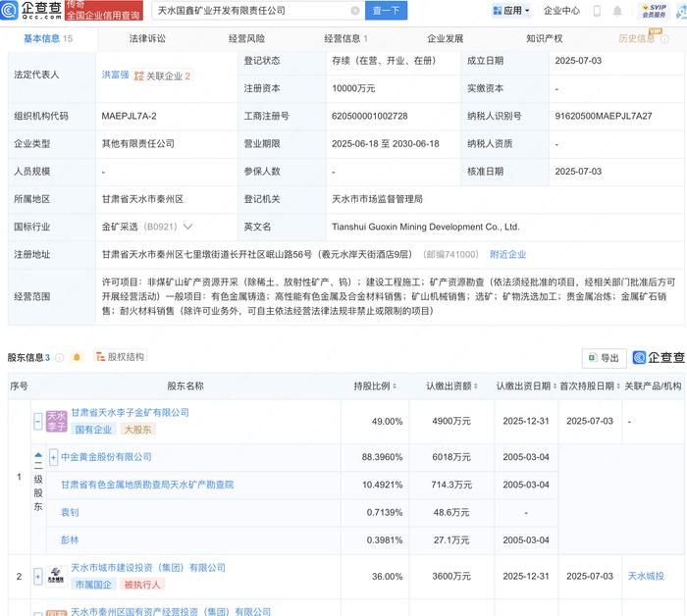
Task: Open shareholder 彭林 profile
Action: [70, 540]
